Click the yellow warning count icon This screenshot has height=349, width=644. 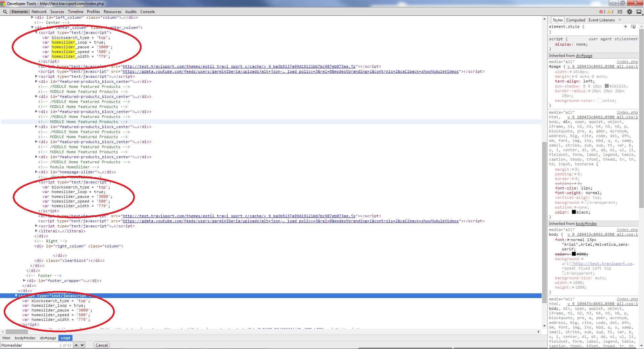coord(609,12)
